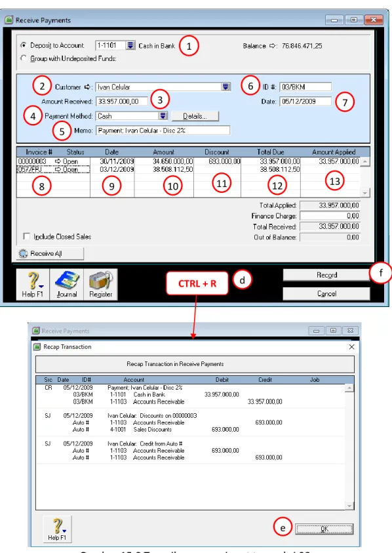Viewport: 392px width, 553px height.
Task: Click the Help F1 icon in Receive Payments
Action: 33,284
